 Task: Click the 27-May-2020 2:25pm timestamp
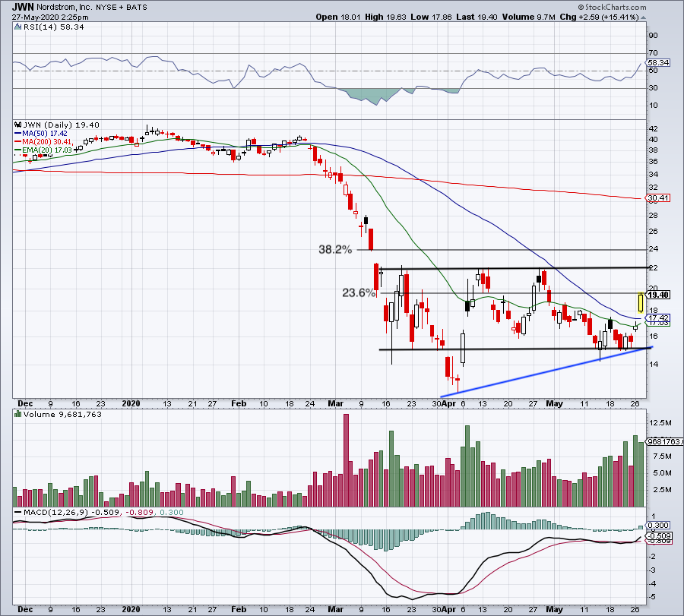pos(50,17)
